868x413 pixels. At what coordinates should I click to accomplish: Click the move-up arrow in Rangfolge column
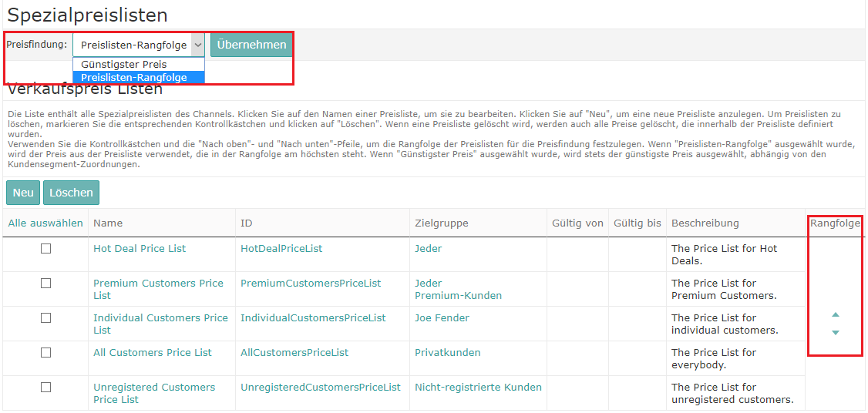click(x=836, y=314)
